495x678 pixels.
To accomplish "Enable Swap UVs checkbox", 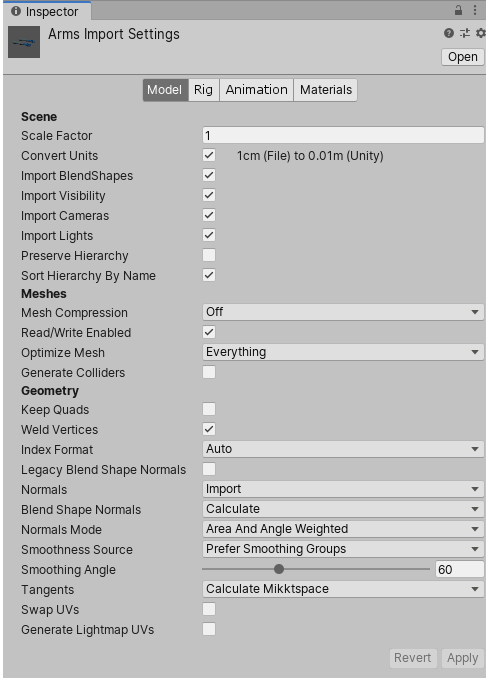I will pyautogui.click(x=209, y=609).
